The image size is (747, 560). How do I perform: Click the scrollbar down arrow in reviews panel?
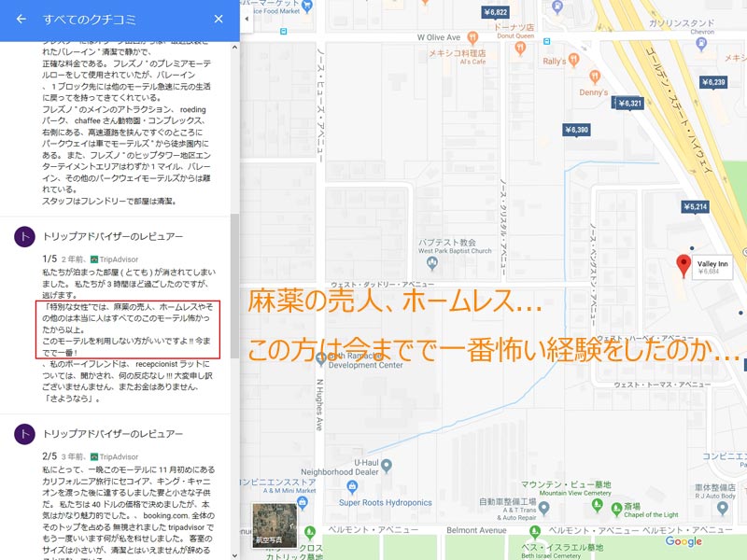pos(234,555)
